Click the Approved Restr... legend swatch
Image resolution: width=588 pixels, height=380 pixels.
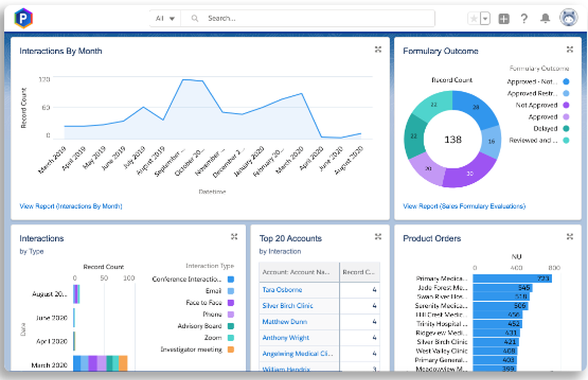coord(566,93)
